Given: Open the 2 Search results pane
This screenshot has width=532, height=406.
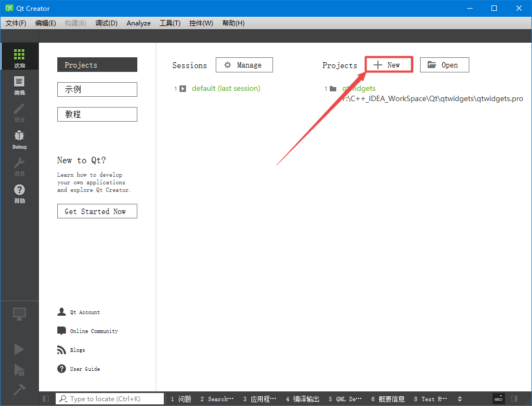Looking at the screenshot, I should coord(217,399).
